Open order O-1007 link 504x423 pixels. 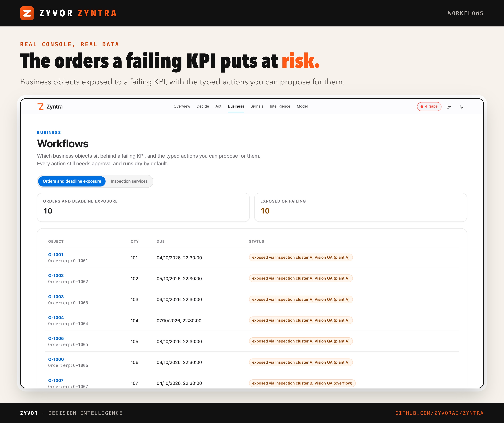pos(56,380)
